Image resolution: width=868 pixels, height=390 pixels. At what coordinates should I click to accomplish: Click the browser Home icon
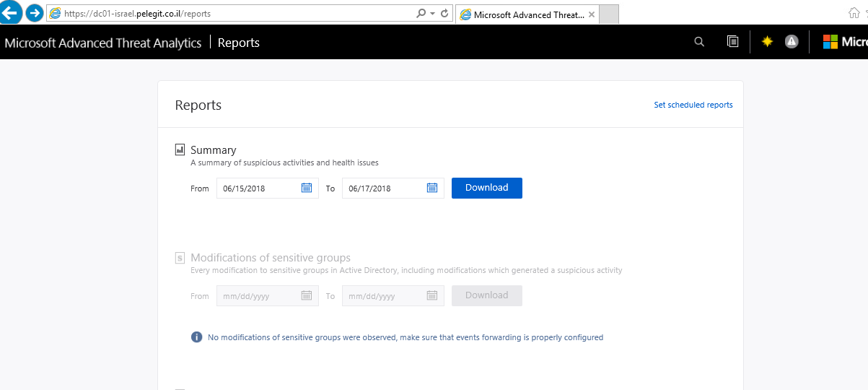pos(854,13)
